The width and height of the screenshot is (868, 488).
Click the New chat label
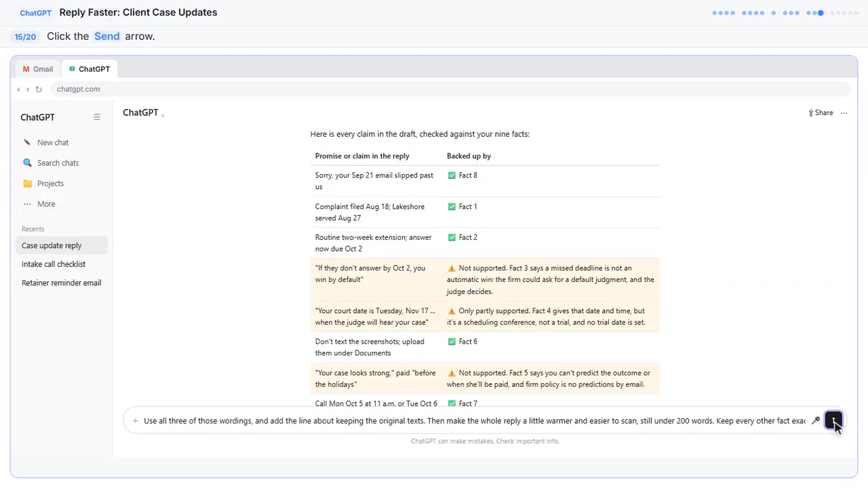click(x=53, y=142)
